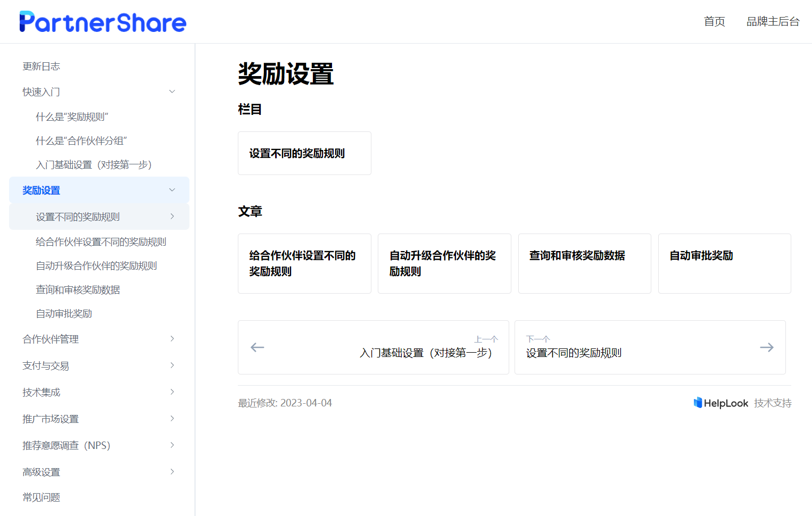Click the 自动审批奖励 article card
Viewport: 812px width, 516px height.
(x=724, y=263)
